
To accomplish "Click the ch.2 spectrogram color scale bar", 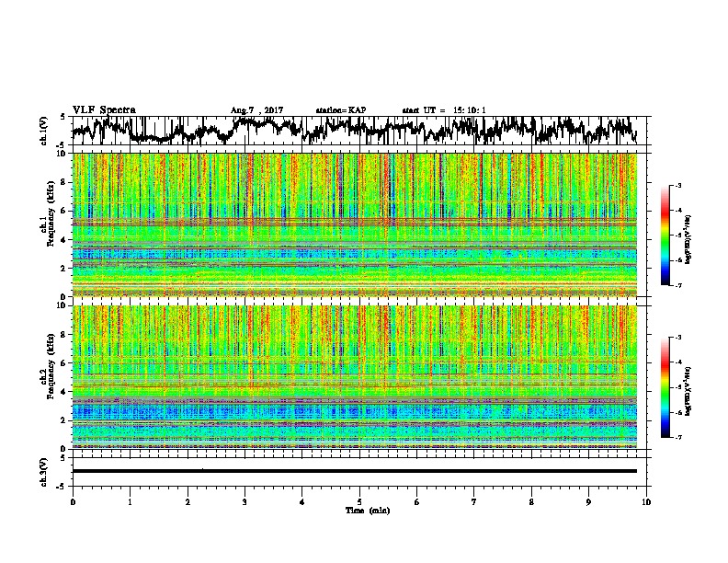I will (x=665, y=387).
